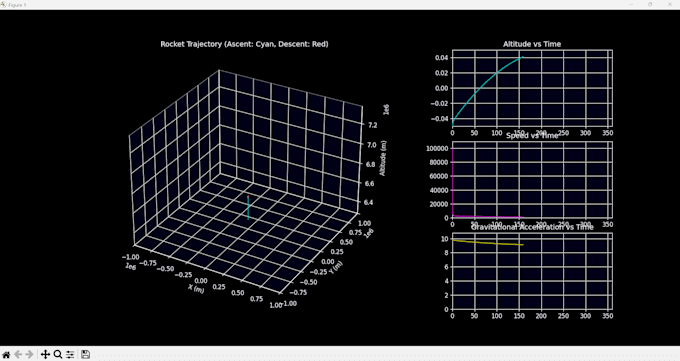This screenshot has width=680, height=361.
Task: Minimize the Figure 1 window
Action: tap(631, 4)
